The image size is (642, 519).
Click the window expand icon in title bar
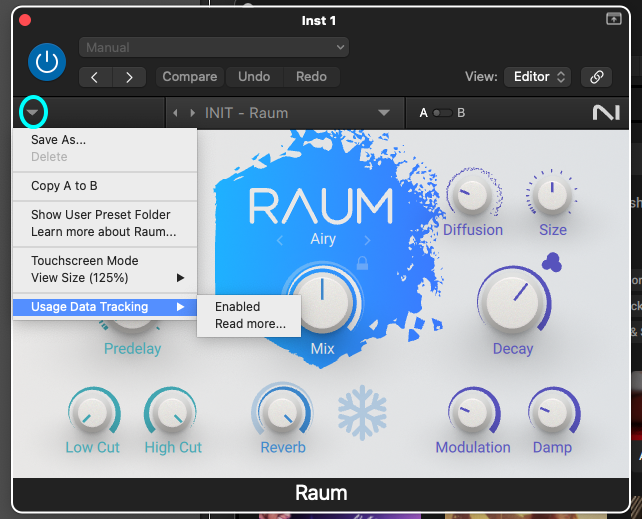[x=613, y=18]
